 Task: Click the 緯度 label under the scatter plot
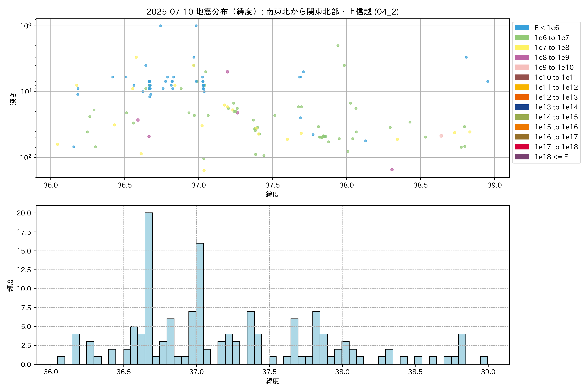pyautogui.click(x=272, y=194)
